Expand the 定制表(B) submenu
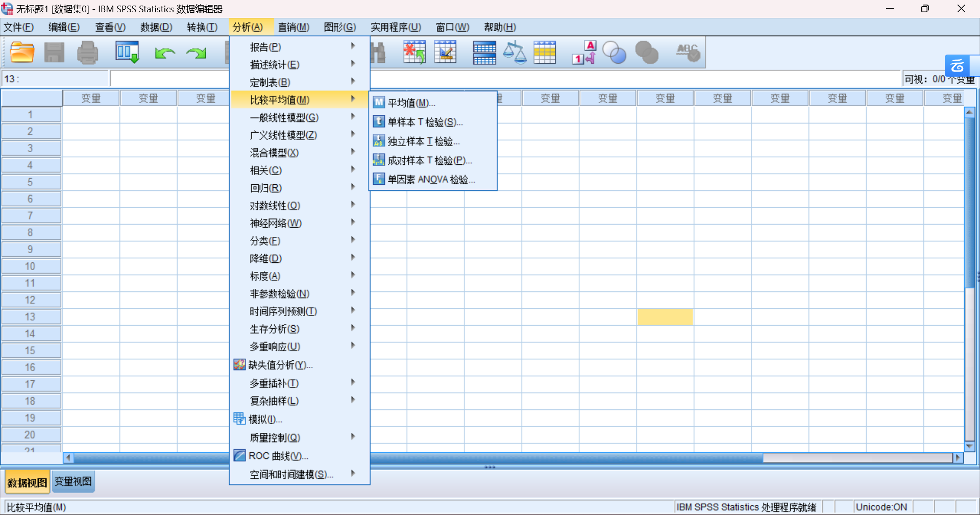Image resolution: width=980 pixels, height=515 pixels. [300, 82]
